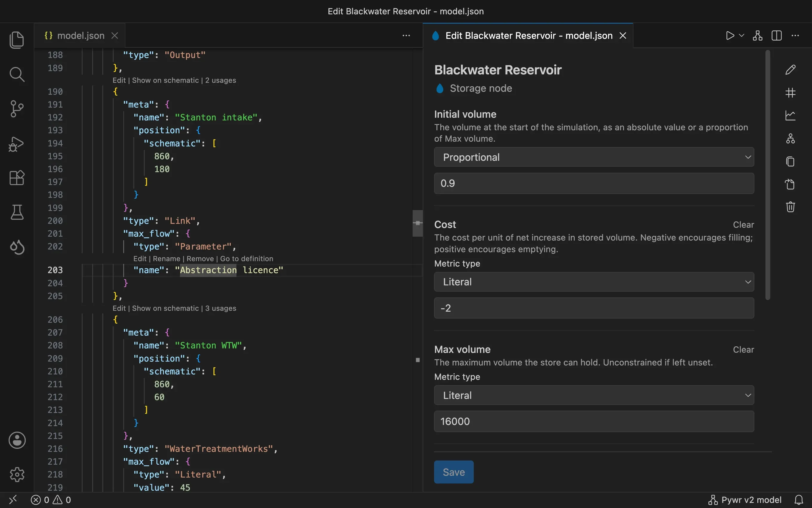This screenshot has height=508, width=812.
Task: Open the Testing flask view
Action: [17, 212]
